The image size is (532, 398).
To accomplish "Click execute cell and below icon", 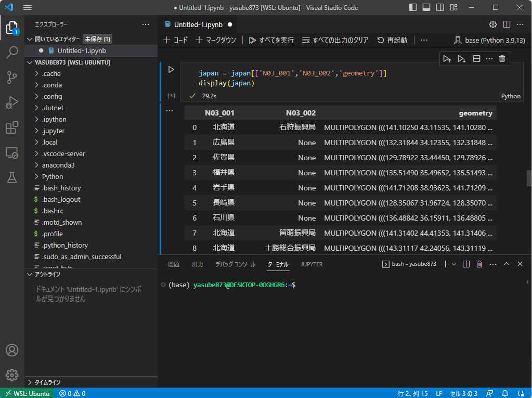I will (461, 59).
